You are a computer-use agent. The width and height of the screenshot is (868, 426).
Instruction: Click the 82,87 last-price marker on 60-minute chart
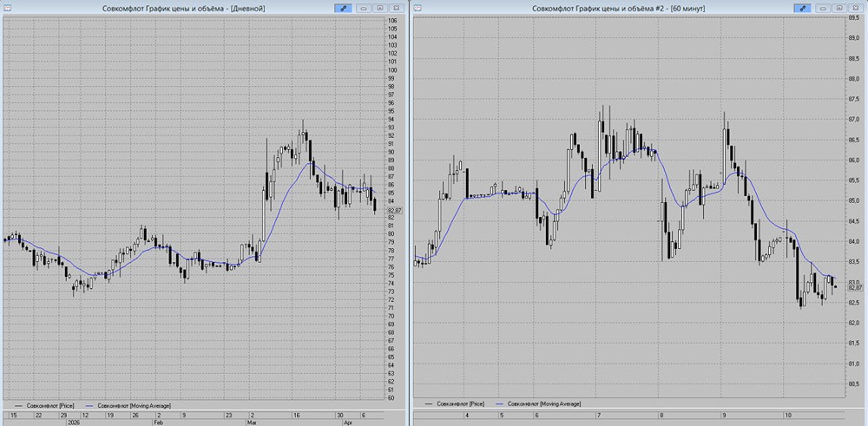[x=855, y=287]
